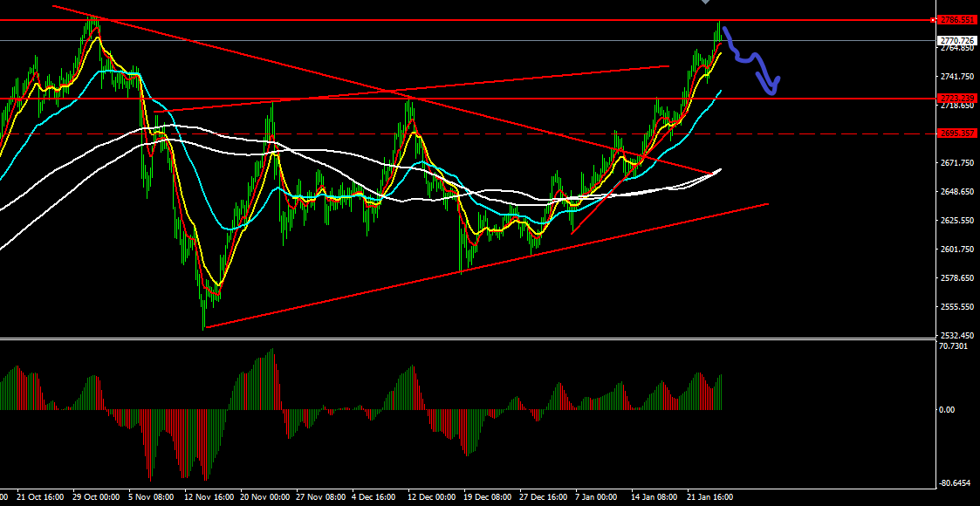Click the 2532.450 price axis value
980x506 pixels.
point(957,335)
